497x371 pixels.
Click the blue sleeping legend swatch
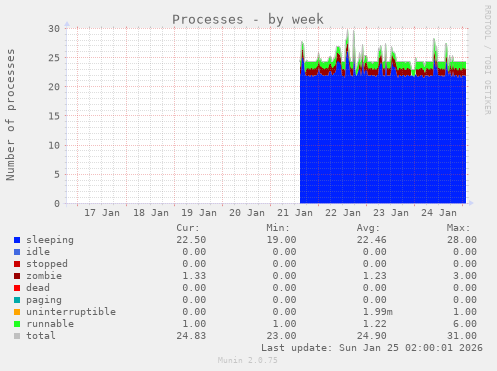click(x=17, y=240)
